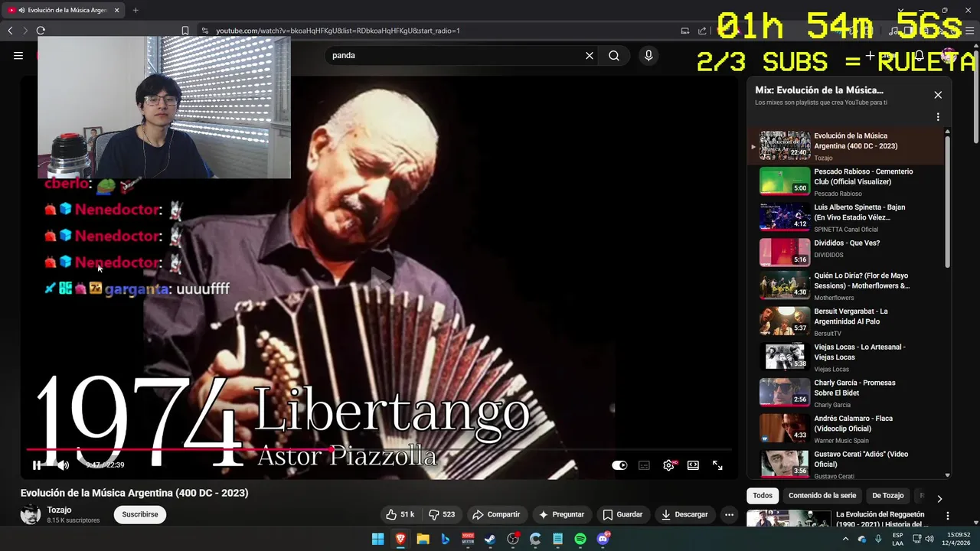Open options for 'La Evolución del Reggaetón' suggestion
980x551 pixels.
coord(948,517)
